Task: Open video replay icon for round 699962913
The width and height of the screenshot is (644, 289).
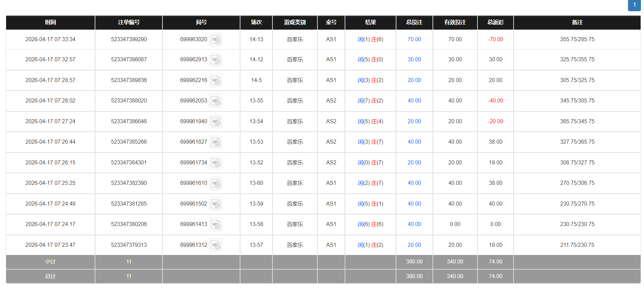Action: click(215, 60)
